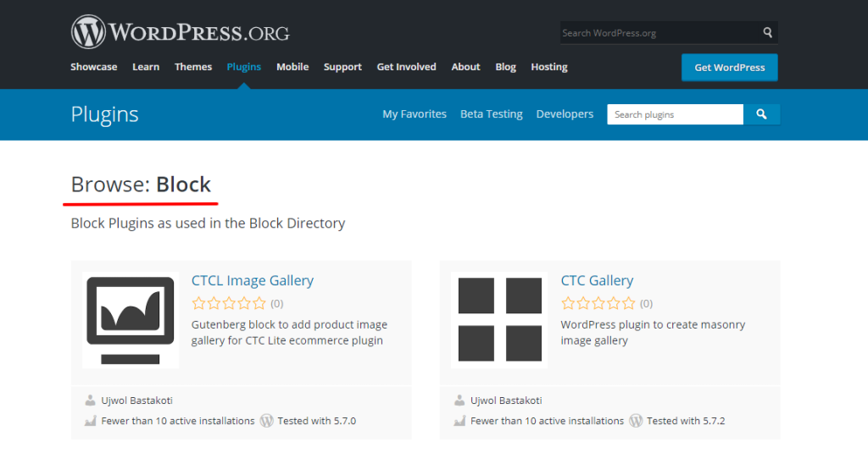Go to the Learn menu item
This screenshot has height=453, width=868.
(x=146, y=67)
